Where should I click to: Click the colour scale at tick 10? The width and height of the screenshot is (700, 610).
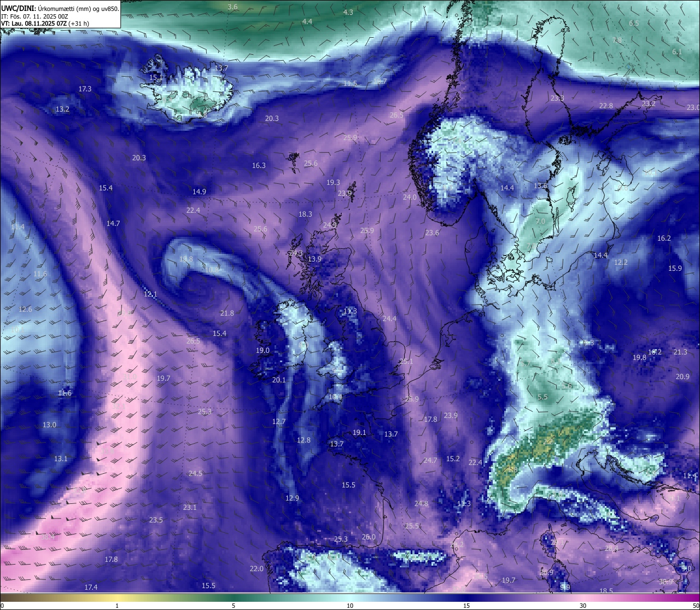(350, 606)
